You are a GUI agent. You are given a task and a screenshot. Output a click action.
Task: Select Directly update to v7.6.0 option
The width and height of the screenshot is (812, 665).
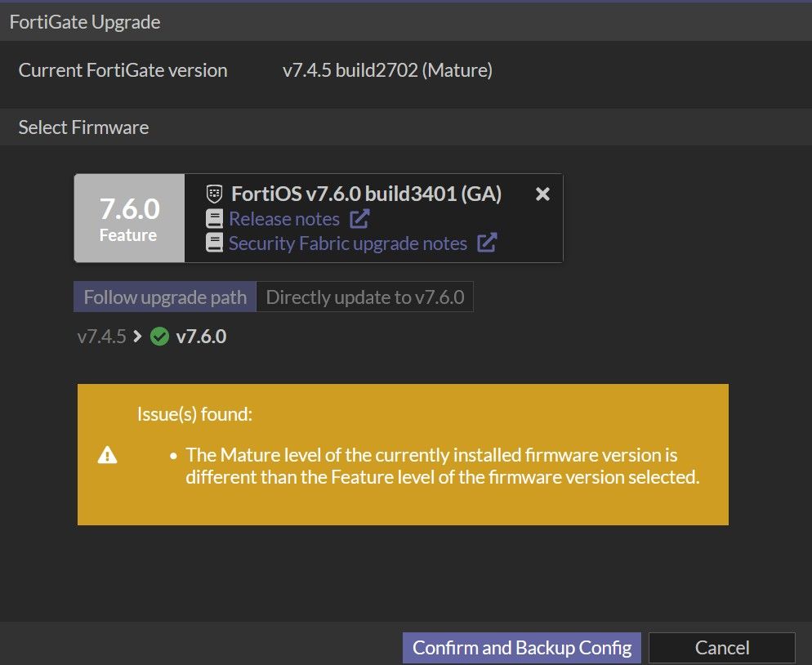tap(365, 297)
